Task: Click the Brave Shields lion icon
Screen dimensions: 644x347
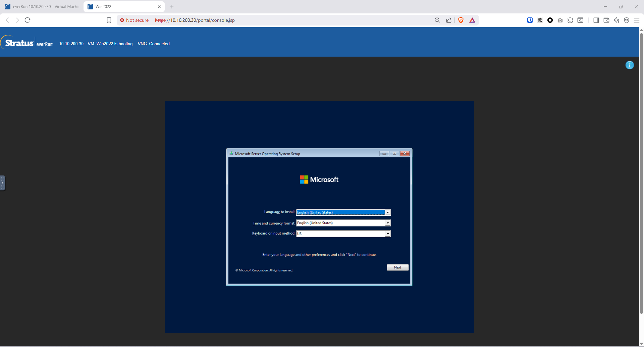Action: click(x=461, y=20)
